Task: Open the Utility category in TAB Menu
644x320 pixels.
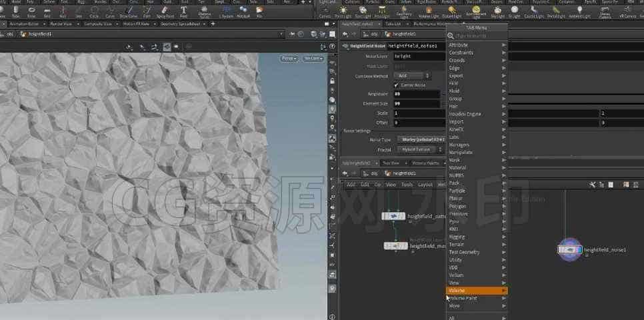Action: (x=477, y=259)
